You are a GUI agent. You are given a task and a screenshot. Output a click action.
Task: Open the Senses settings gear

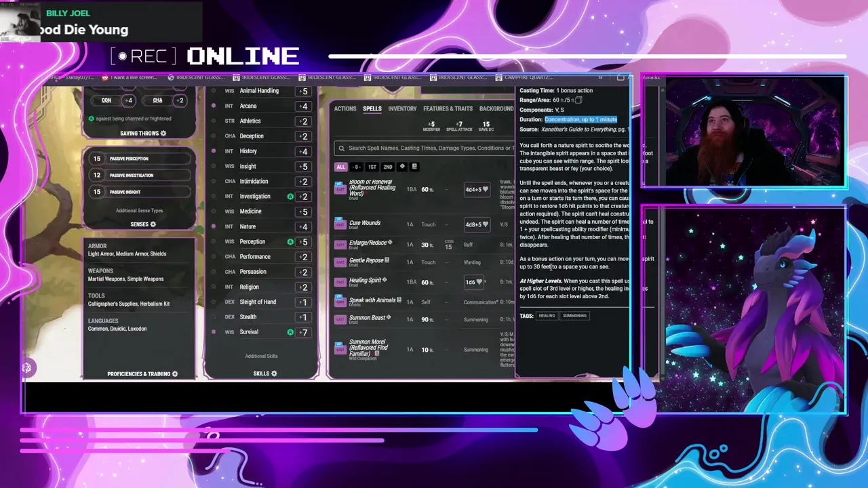pyautogui.click(x=153, y=224)
